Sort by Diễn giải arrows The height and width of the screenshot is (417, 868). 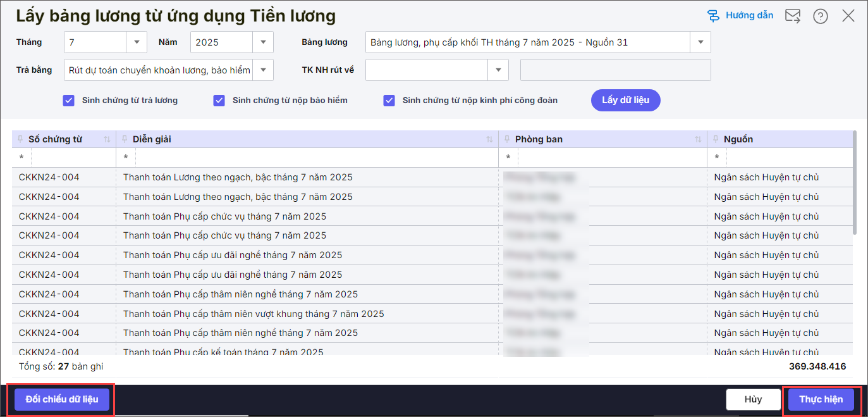point(489,139)
